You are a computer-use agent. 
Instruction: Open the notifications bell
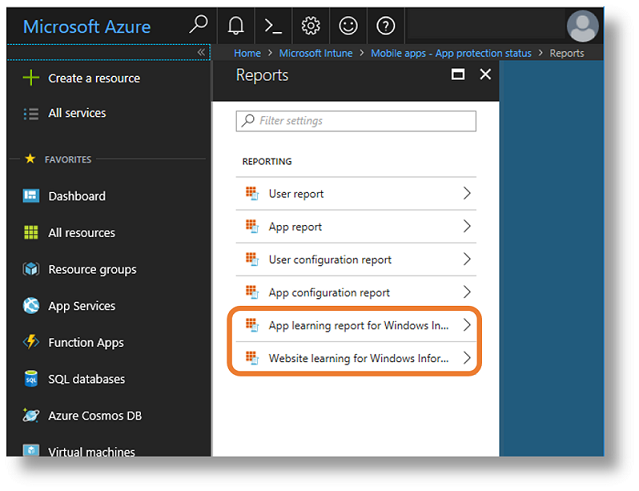coord(236,26)
